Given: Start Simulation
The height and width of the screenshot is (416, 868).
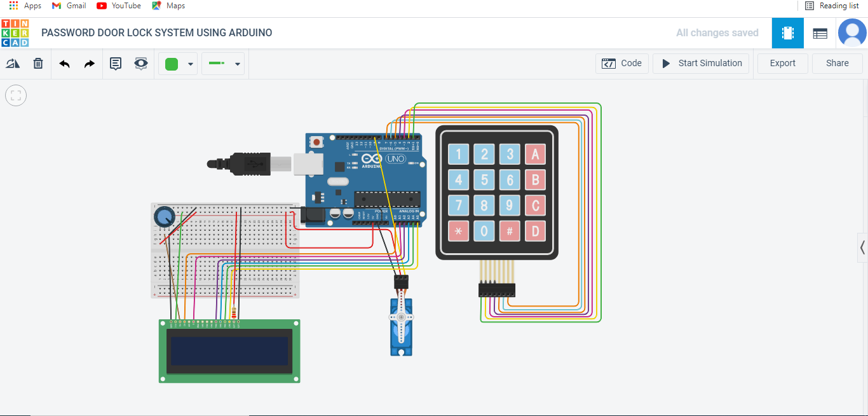Looking at the screenshot, I should (x=701, y=63).
